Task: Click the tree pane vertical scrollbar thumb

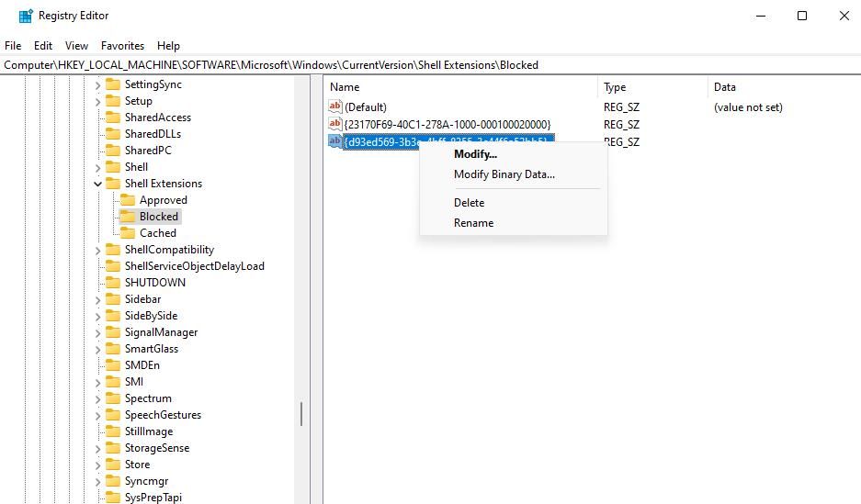Action: click(x=301, y=414)
